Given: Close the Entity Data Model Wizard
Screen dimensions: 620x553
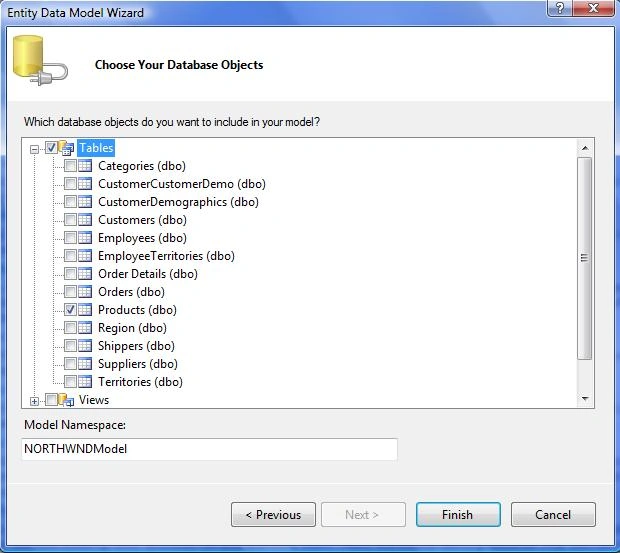Looking at the screenshot, I should tap(593, 8).
